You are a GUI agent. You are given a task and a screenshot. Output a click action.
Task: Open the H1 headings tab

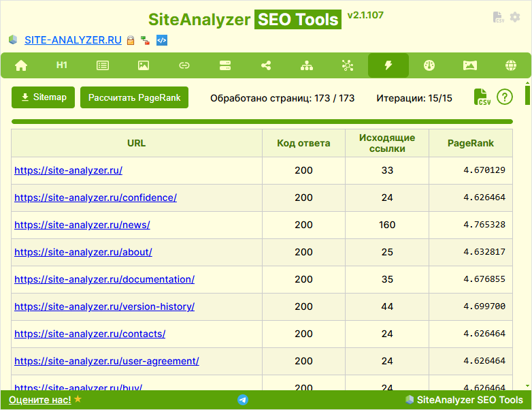(62, 65)
